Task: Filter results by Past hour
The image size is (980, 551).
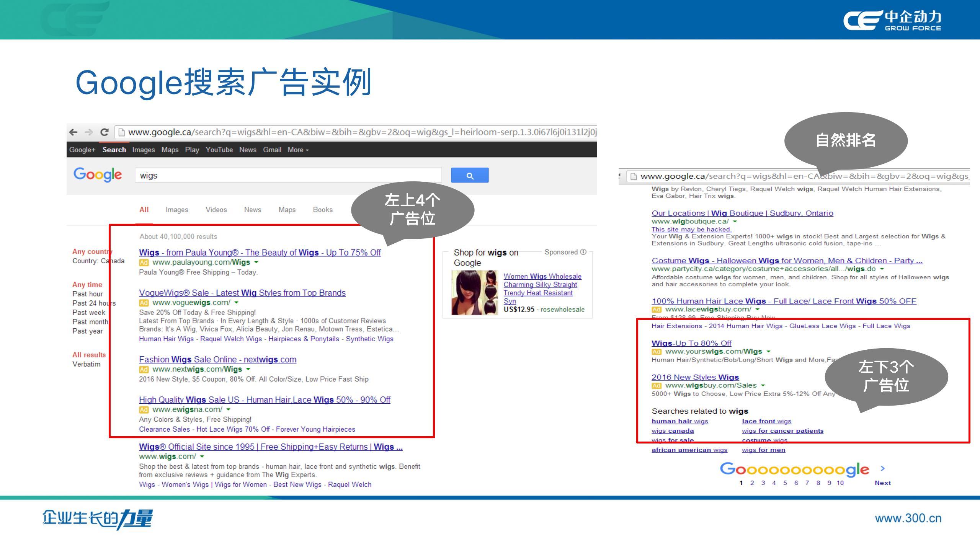Action: pos(88,294)
